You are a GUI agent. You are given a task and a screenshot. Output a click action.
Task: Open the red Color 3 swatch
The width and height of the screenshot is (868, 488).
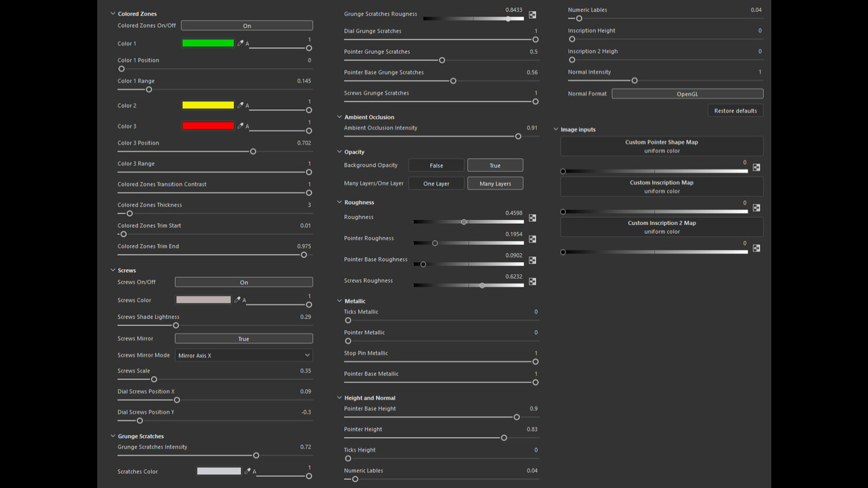coord(208,126)
